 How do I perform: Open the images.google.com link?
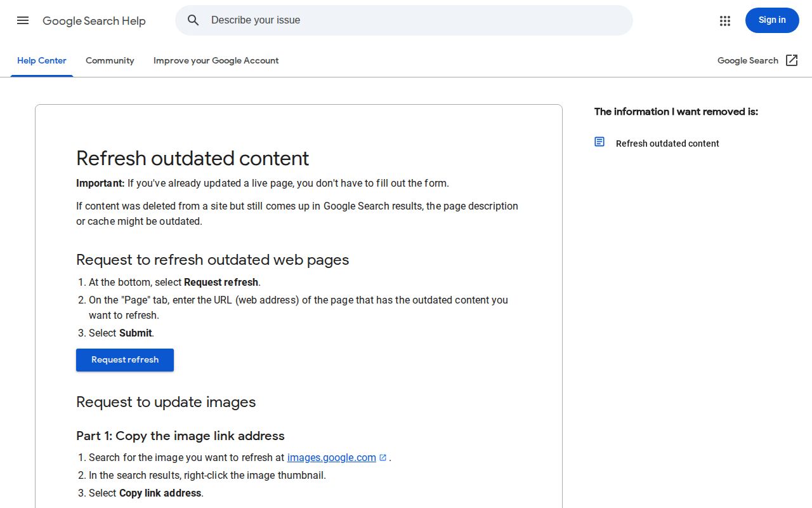click(x=332, y=458)
